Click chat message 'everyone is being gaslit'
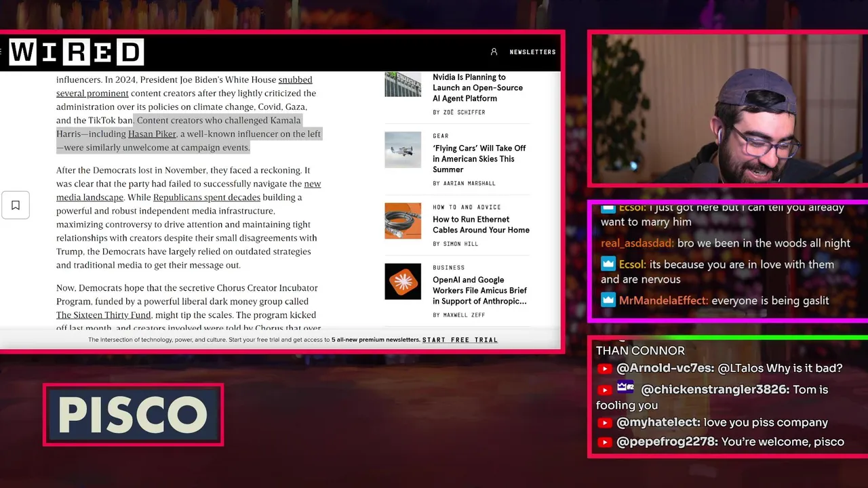The image size is (868, 488). coord(770,300)
